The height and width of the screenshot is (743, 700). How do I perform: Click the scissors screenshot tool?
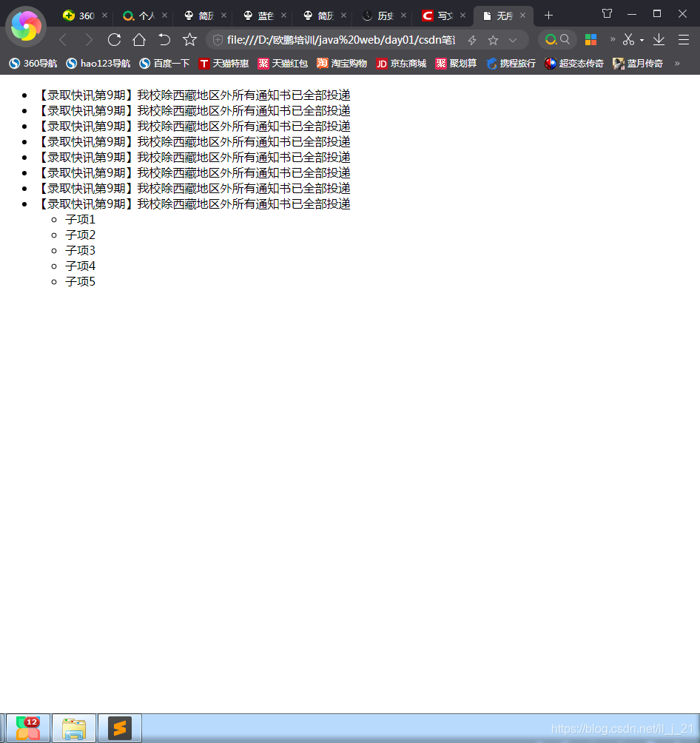click(628, 40)
